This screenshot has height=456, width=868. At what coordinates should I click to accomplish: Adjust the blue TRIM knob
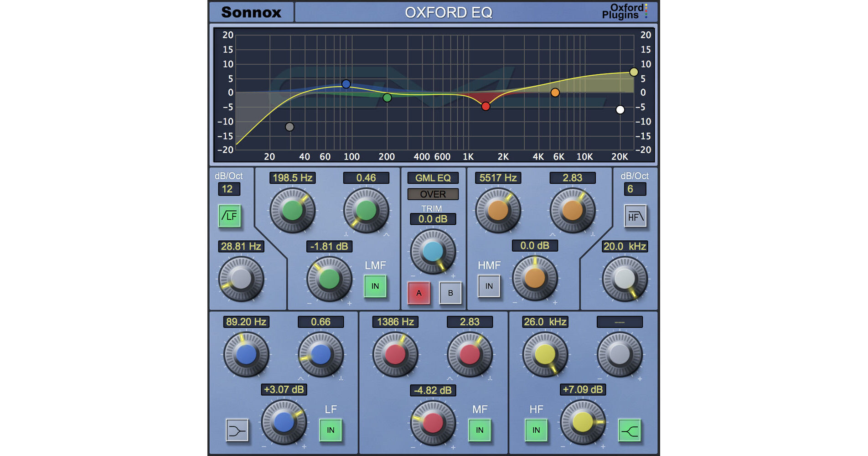point(432,251)
